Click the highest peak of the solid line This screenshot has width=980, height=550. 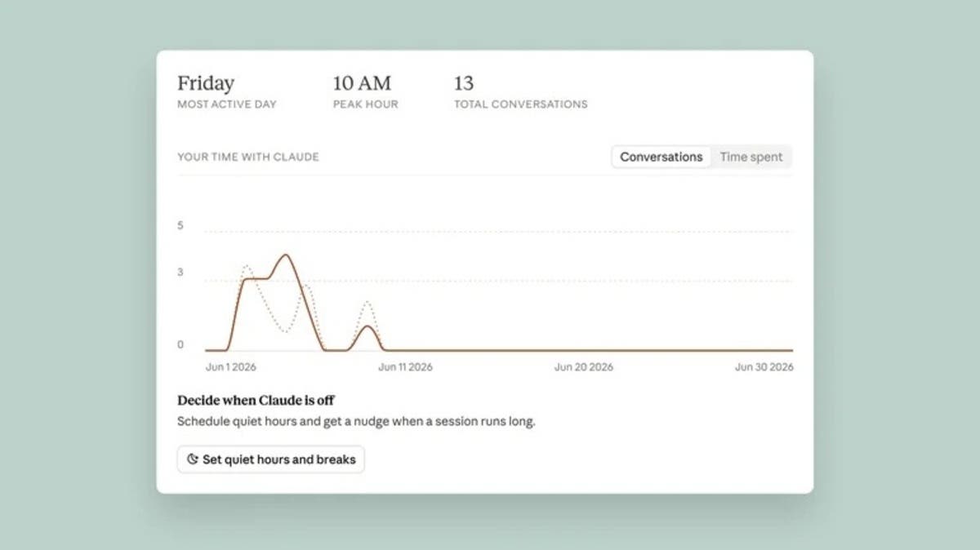[285, 255]
